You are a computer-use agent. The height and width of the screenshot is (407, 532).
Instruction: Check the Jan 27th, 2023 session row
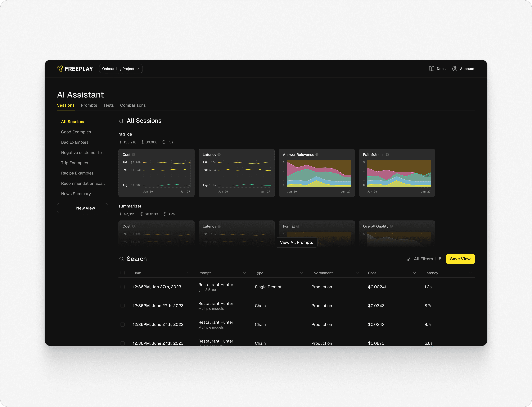click(x=123, y=287)
